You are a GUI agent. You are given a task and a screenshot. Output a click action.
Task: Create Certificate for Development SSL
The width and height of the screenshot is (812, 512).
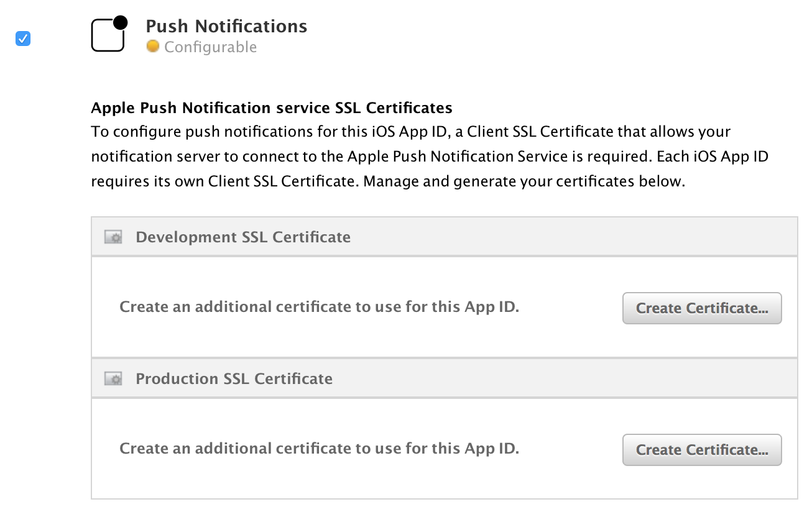pos(702,308)
